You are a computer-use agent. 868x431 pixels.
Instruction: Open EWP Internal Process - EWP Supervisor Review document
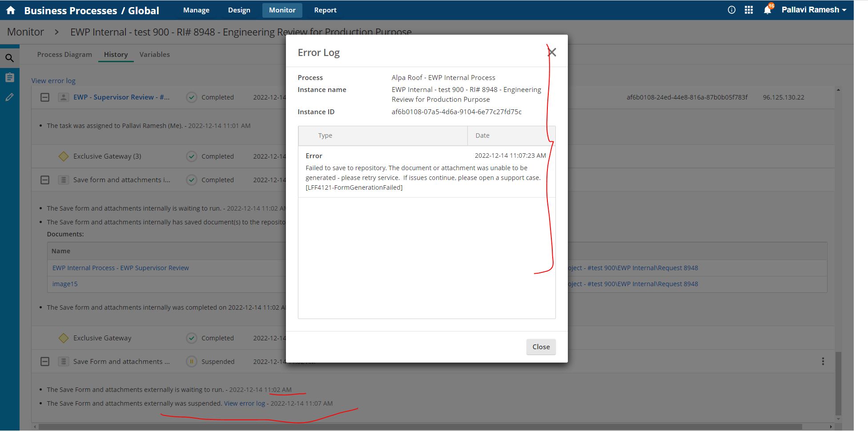click(x=121, y=268)
